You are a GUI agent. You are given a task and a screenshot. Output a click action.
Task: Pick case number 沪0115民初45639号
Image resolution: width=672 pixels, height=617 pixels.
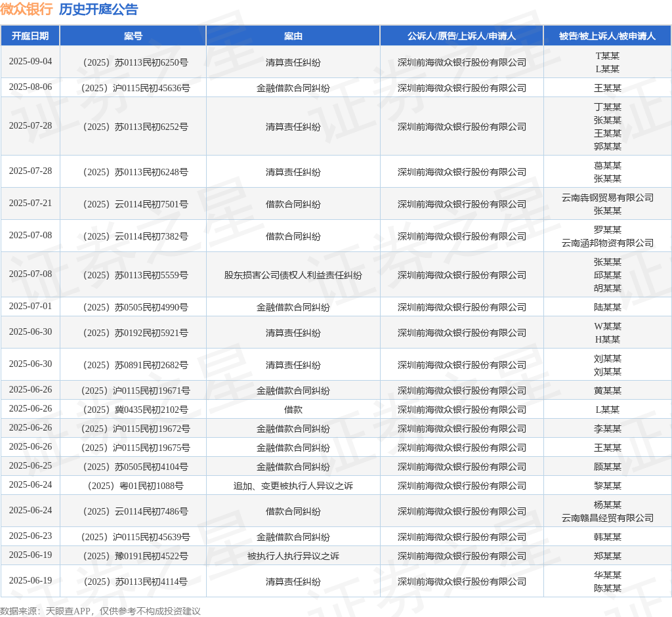click(x=135, y=537)
